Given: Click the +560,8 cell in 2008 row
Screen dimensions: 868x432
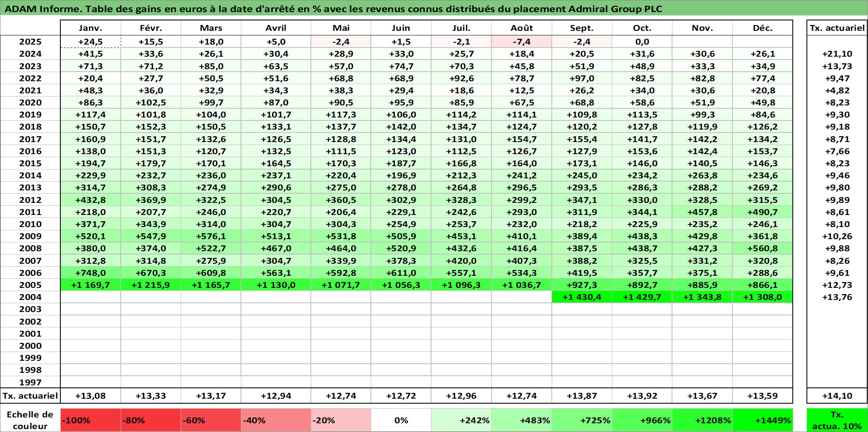Looking at the screenshot, I should click(762, 248).
